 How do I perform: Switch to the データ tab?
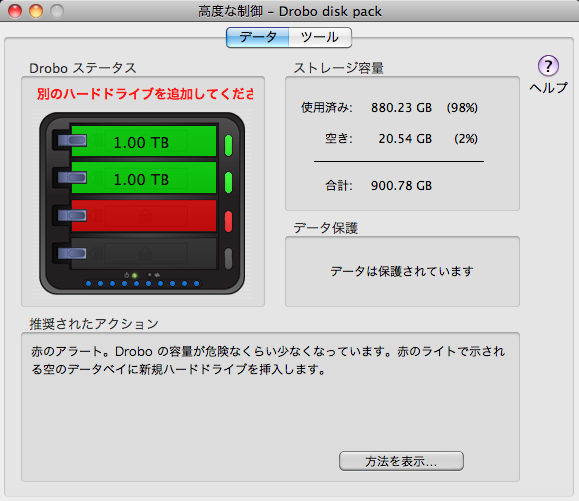tap(258, 37)
